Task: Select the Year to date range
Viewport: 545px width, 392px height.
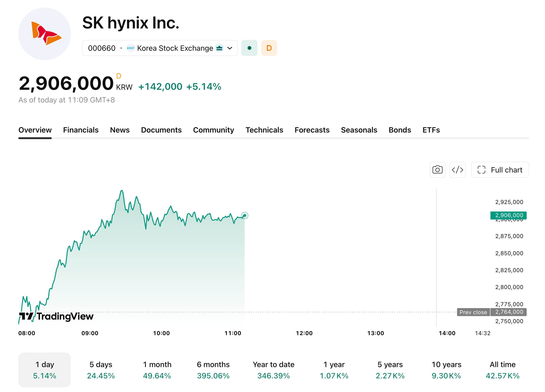Action: (x=274, y=370)
